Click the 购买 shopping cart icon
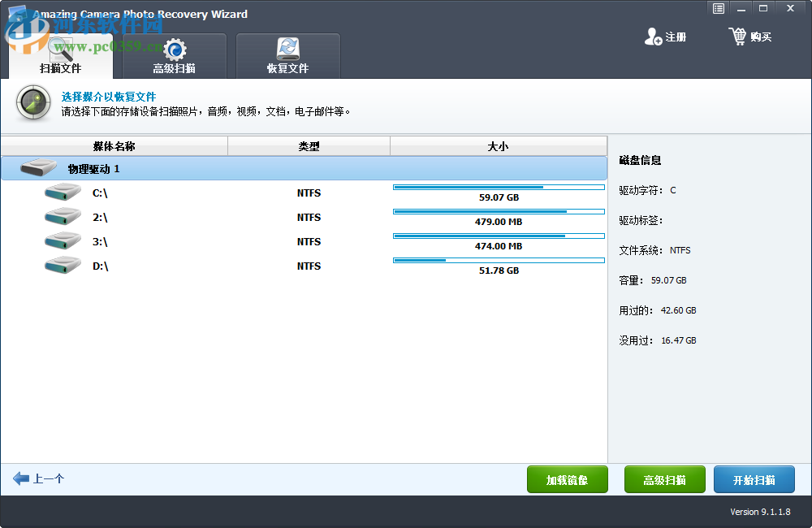Screen dimensions: 812x528 tap(737, 36)
